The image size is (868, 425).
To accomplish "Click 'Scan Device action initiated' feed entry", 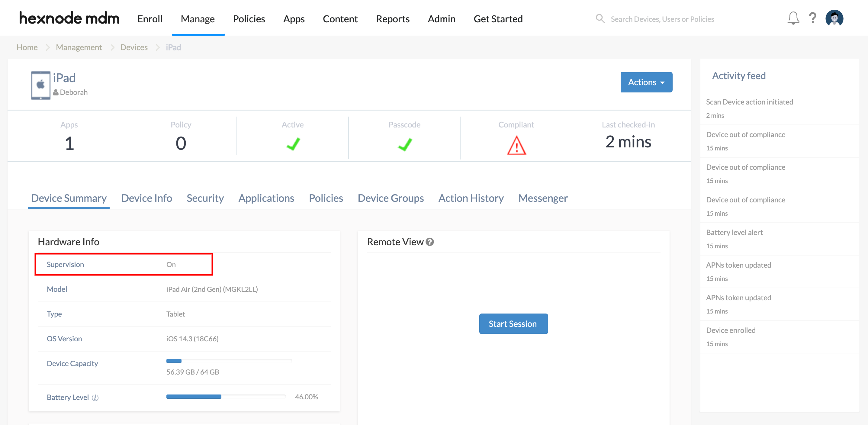I will click(749, 102).
